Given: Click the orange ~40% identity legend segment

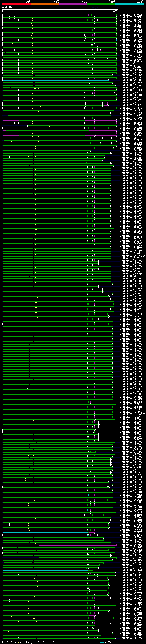Looking at the screenshot, I should [45, 4].
